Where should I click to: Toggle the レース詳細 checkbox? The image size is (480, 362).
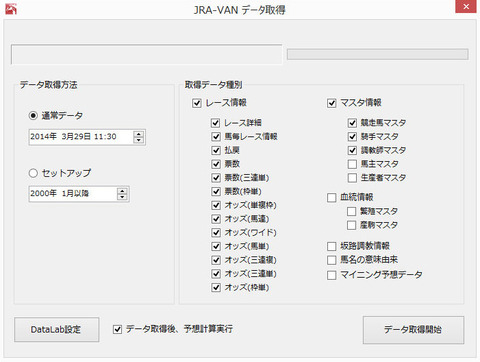pos(216,123)
